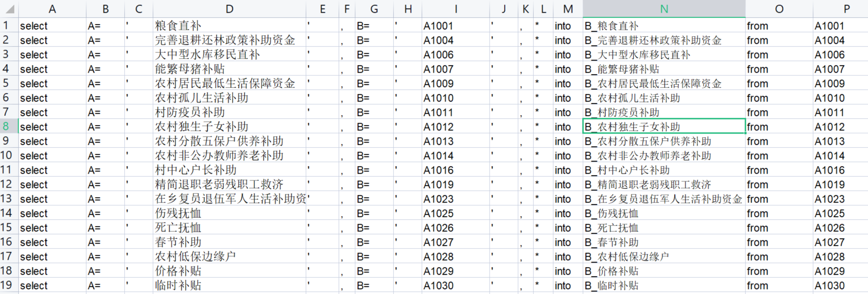Image resolution: width=868 pixels, height=294 pixels.
Task: Click cell O10 containing from
Action: pyautogui.click(x=779, y=155)
